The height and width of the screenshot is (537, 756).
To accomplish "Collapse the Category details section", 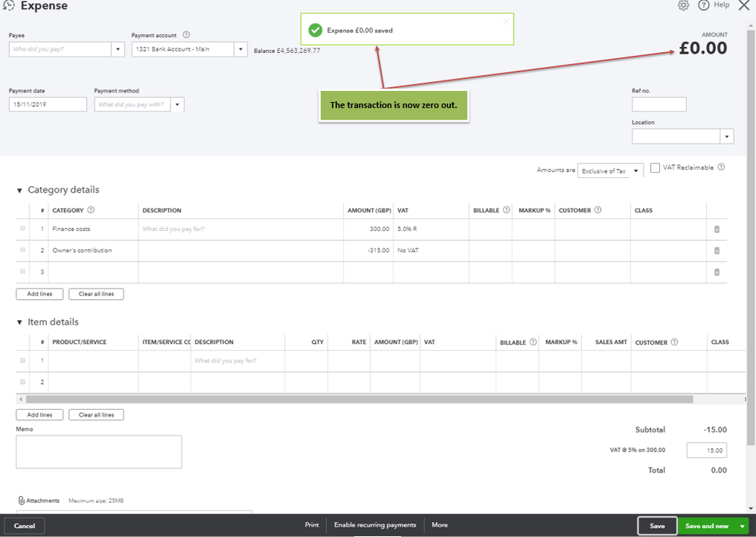I will click(x=19, y=191).
